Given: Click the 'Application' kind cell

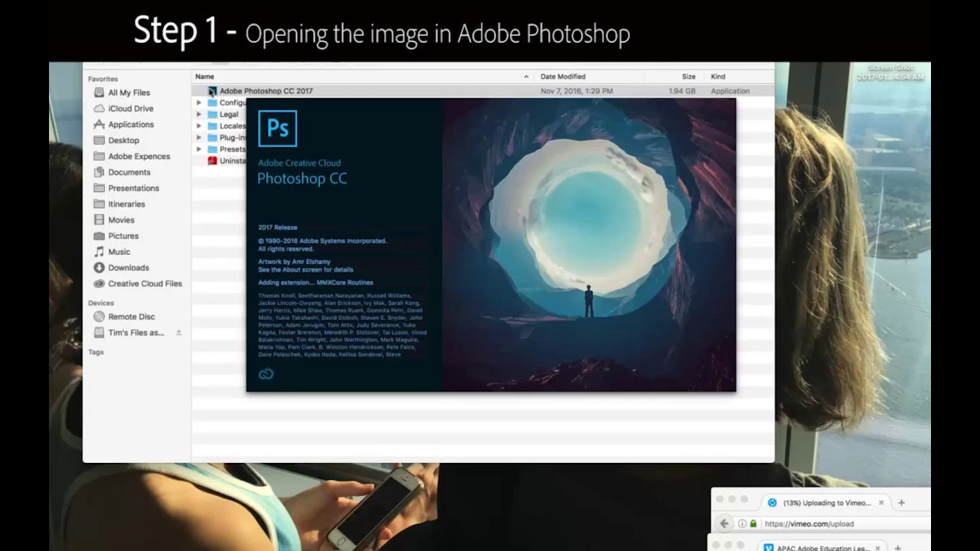Looking at the screenshot, I should 730,91.
